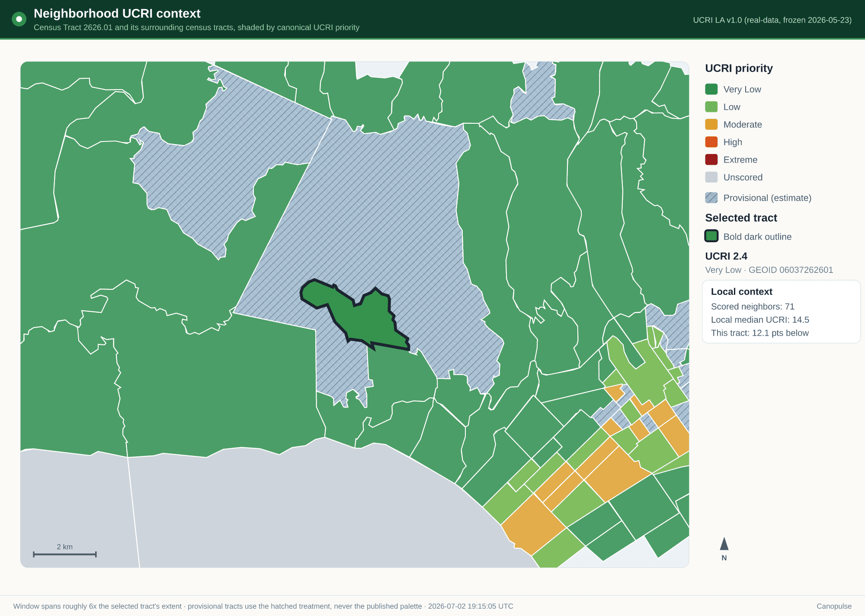The width and height of the screenshot is (865, 616).
Task: Click the 'Extreme' legend label
Action: point(740,160)
